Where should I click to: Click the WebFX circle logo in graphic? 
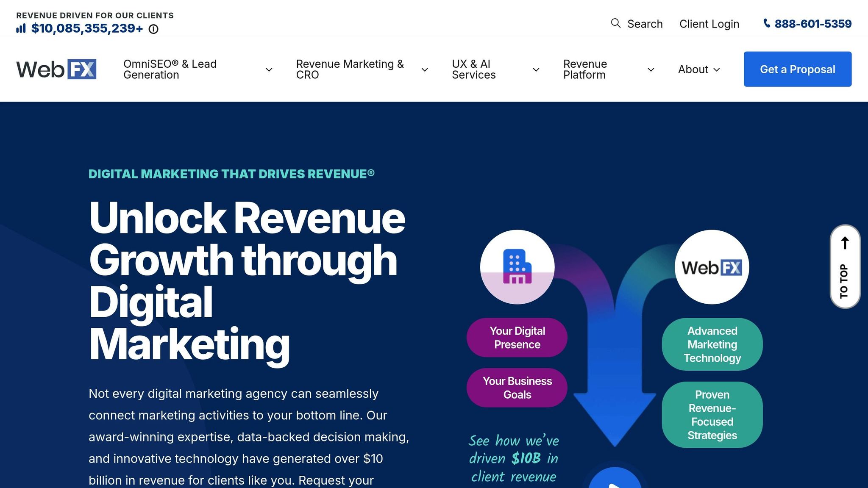(x=712, y=267)
